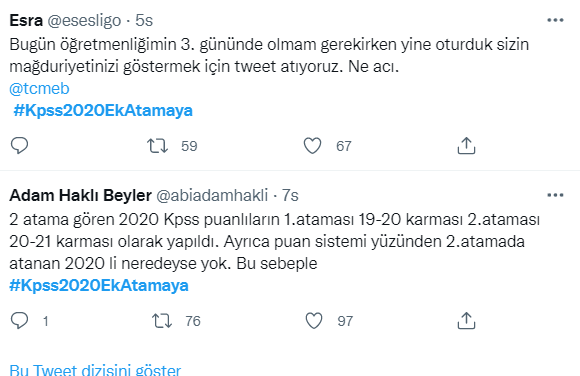Reply to Esra's tweet
Screen dimensions: 580x376
click(19, 145)
